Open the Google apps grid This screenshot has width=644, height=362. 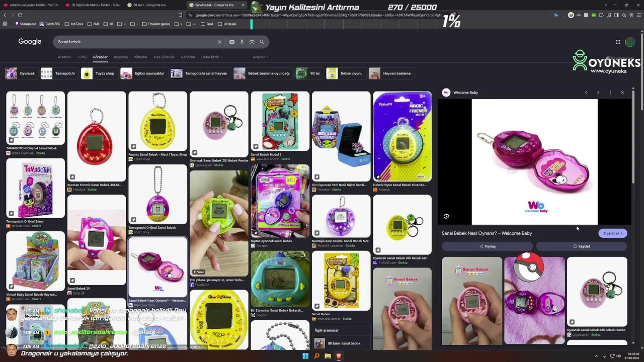[618, 42]
